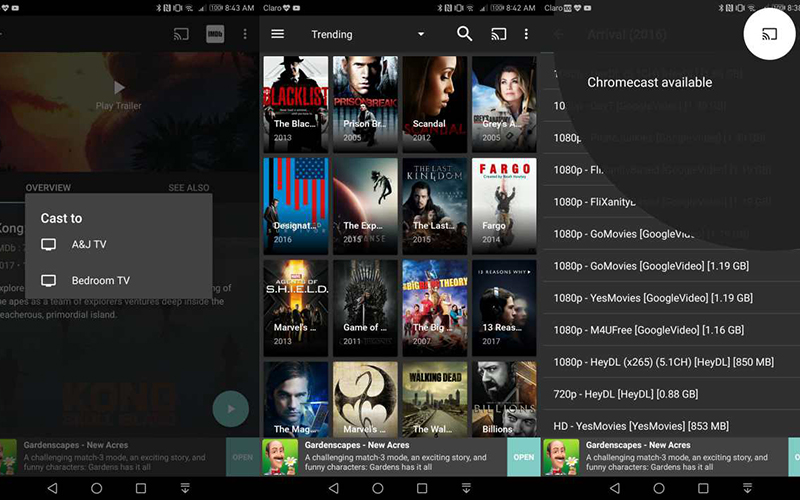Tap the search magnifier icon
Screen dimensions: 800x500
pyautogui.click(x=464, y=34)
